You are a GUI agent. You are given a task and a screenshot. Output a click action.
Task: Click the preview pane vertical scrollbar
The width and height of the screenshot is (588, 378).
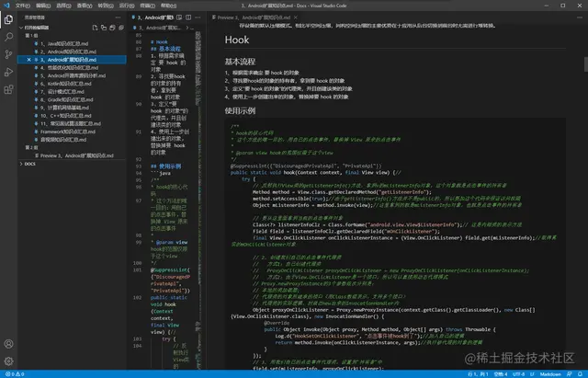coord(585,63)
